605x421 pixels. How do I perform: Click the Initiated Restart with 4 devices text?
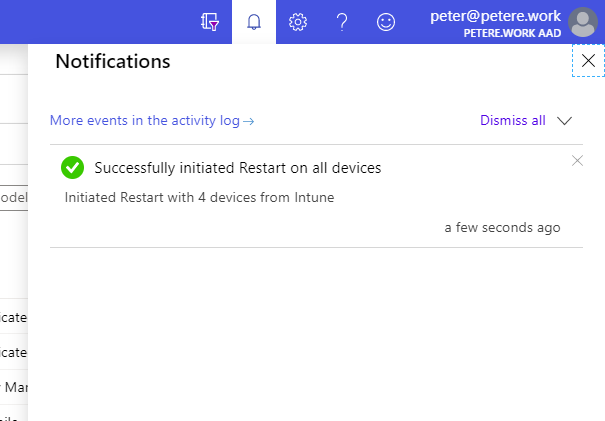pyautogui.click(x=199, y=197)
